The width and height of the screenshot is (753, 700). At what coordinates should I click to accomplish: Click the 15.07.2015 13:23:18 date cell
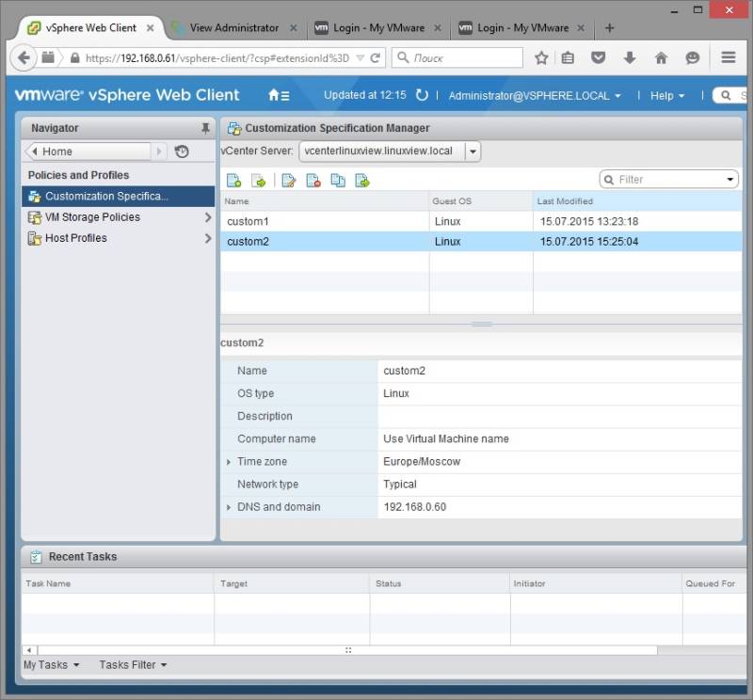pyautogui.click(x=589, y=222)
